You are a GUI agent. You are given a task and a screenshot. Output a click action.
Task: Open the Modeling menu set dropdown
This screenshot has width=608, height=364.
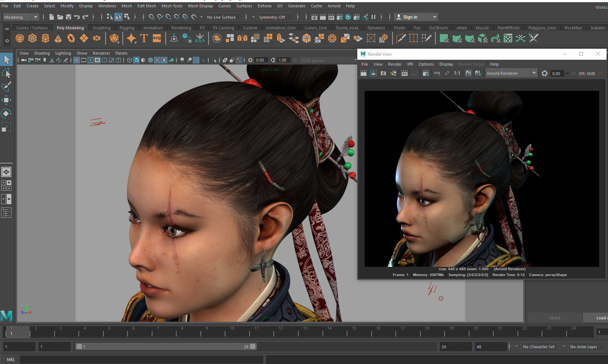[21, 17]
